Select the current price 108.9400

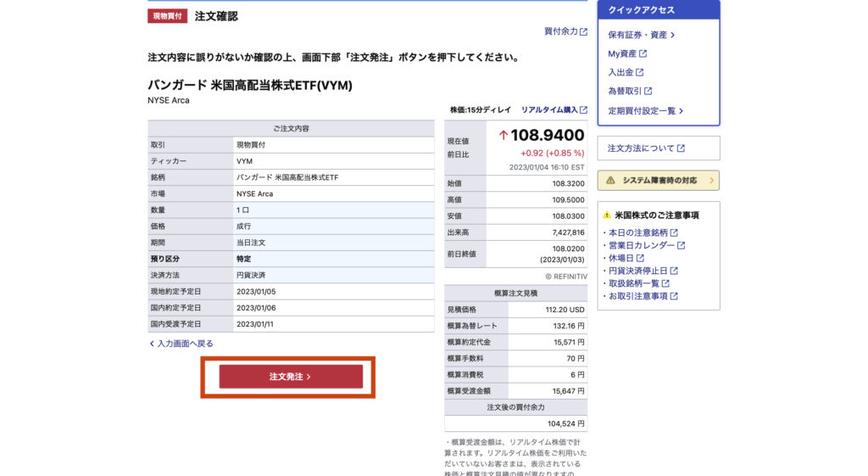pyautogui.click(x=548, y=135)
